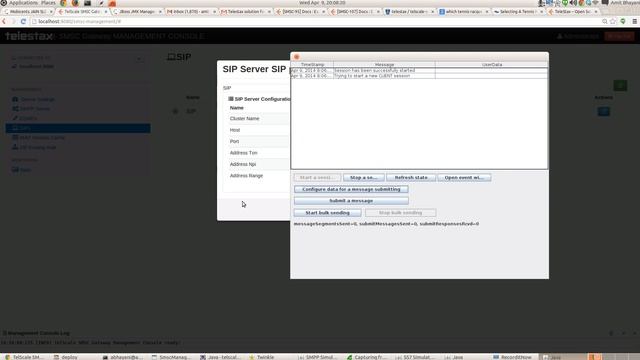Screen dimensions: 640x360
Task: Click the Chrome launcher icon in top panel
Action: point(63,3)
